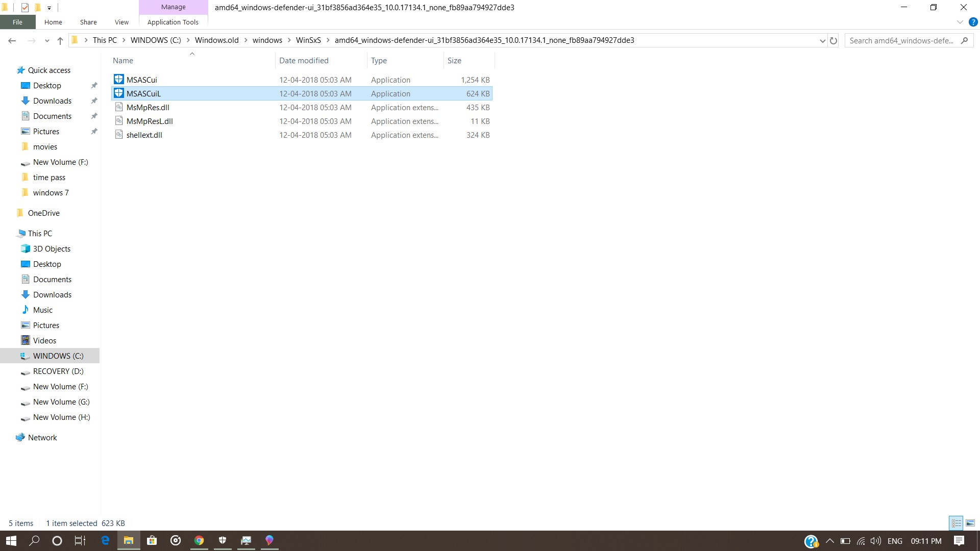Expand breadcrumb arrow after Windows.old
980x551 pixels.
pos(246,40)
